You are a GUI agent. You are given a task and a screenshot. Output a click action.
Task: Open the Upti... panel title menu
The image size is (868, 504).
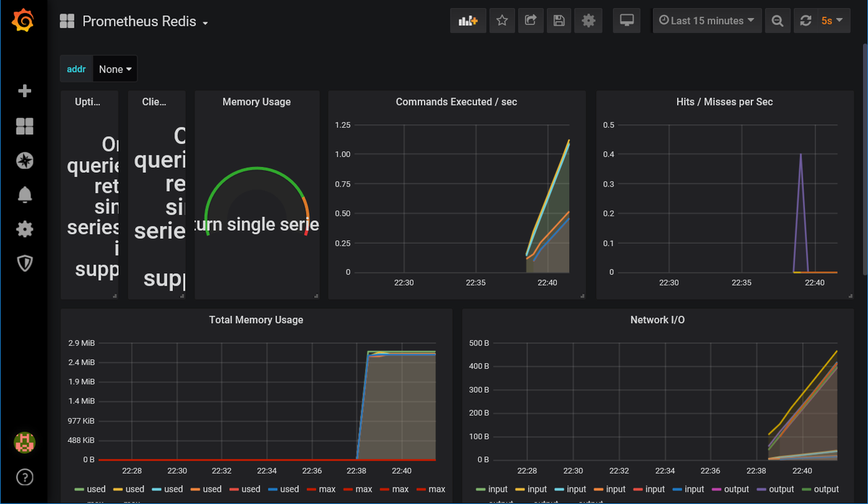[88, 102]
